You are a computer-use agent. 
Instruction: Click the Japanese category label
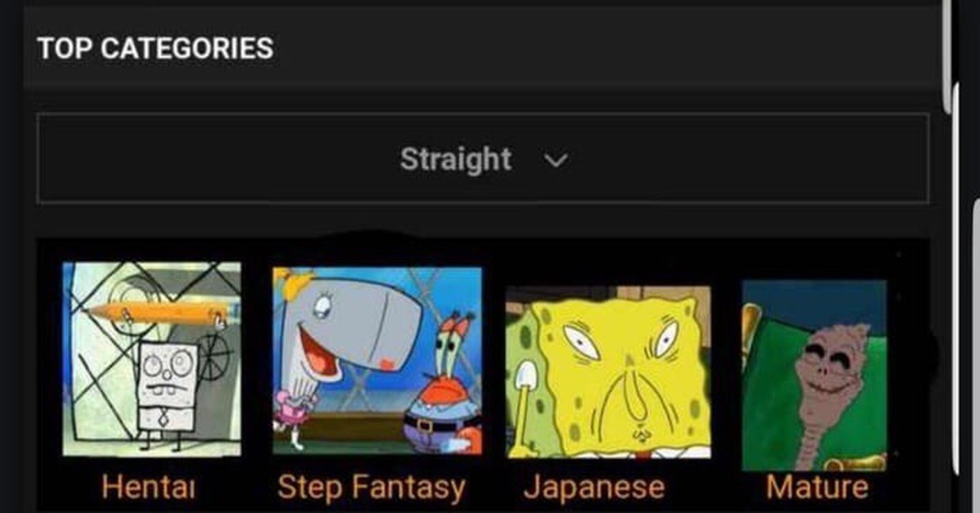coord(595,488)
